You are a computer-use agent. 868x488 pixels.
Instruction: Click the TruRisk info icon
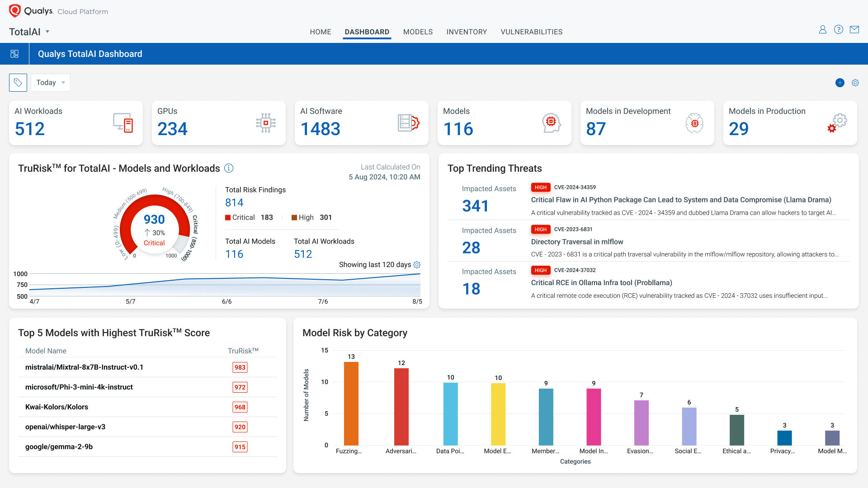click(229, 168)
